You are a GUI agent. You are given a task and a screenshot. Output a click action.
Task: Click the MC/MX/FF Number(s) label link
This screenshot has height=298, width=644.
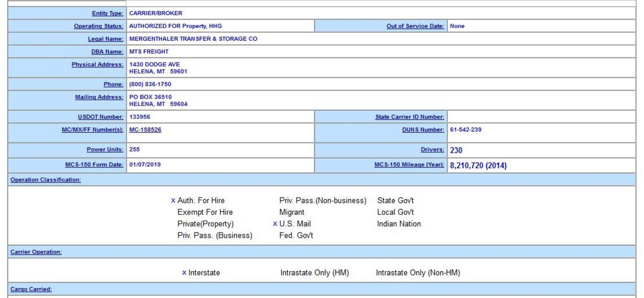coord(93,129)
